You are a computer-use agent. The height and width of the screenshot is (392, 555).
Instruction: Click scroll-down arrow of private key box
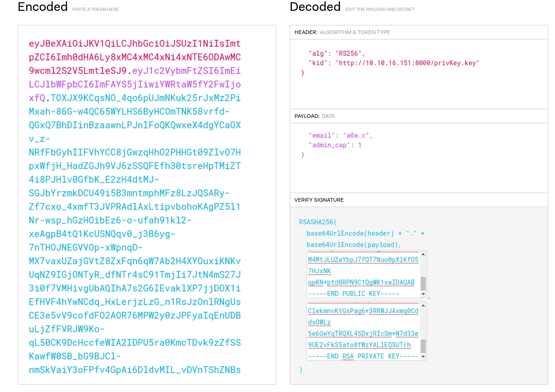[424, 357]
